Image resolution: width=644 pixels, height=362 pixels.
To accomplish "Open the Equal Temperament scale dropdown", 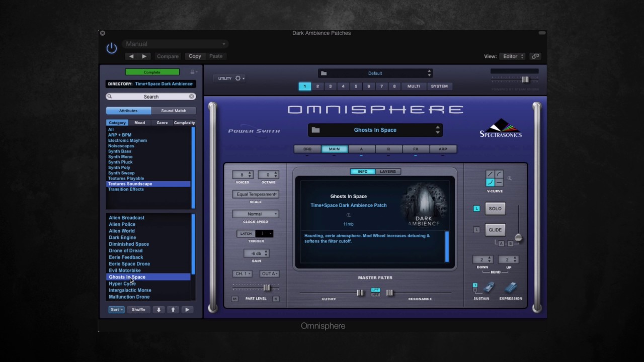I will [x=256, y=195].
